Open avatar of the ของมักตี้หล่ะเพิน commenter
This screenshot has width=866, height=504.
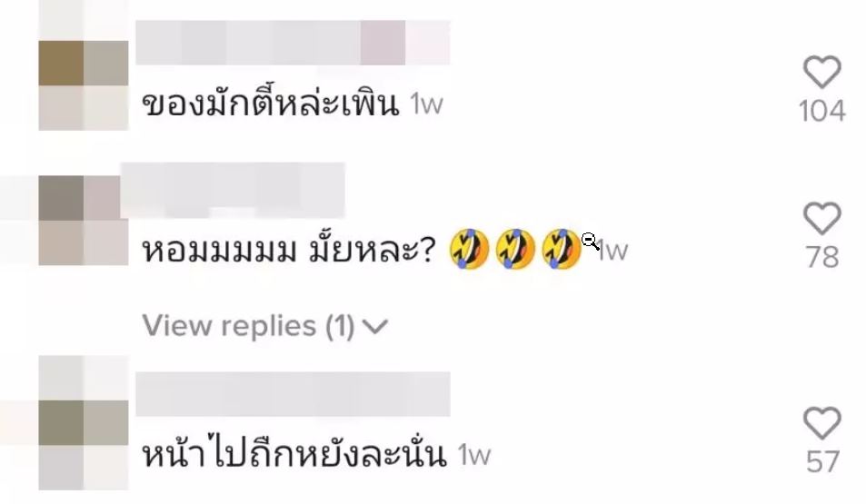[84, 85]
